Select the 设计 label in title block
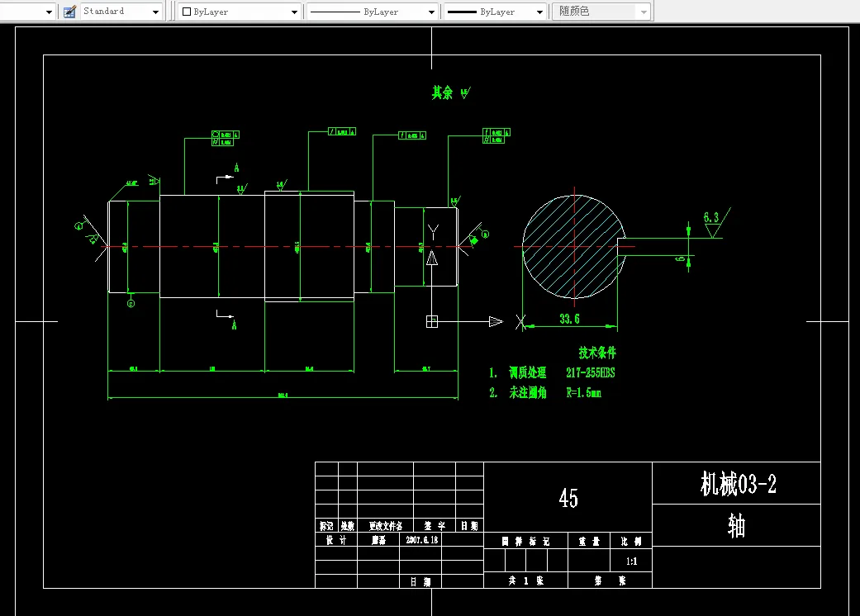This screenshot has width=860, height=616. 336,540
